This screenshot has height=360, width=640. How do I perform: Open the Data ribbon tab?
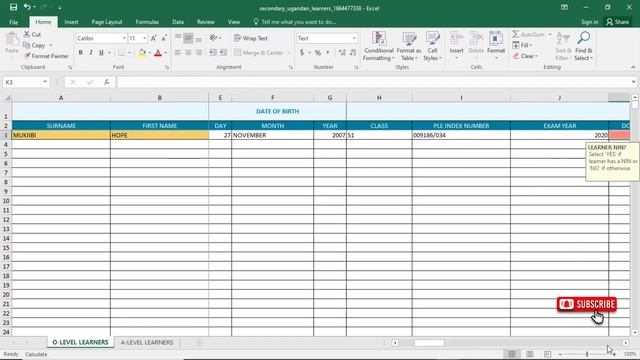[178, 22]
